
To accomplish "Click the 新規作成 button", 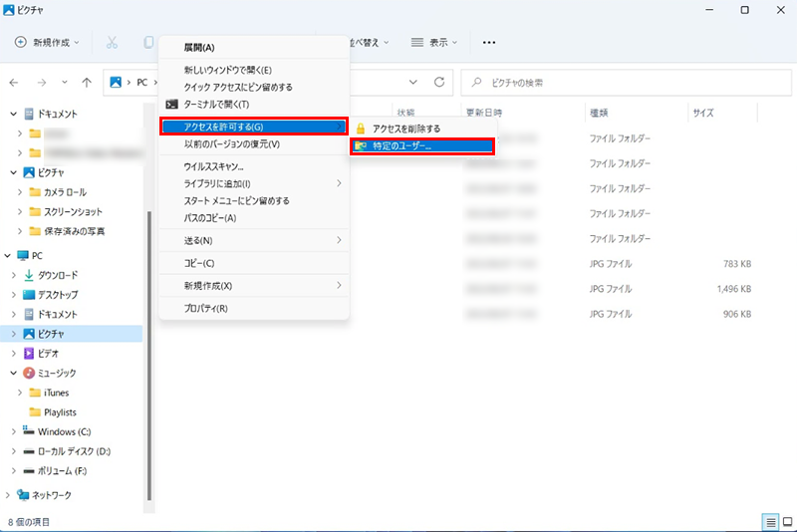I will point(48,43).
